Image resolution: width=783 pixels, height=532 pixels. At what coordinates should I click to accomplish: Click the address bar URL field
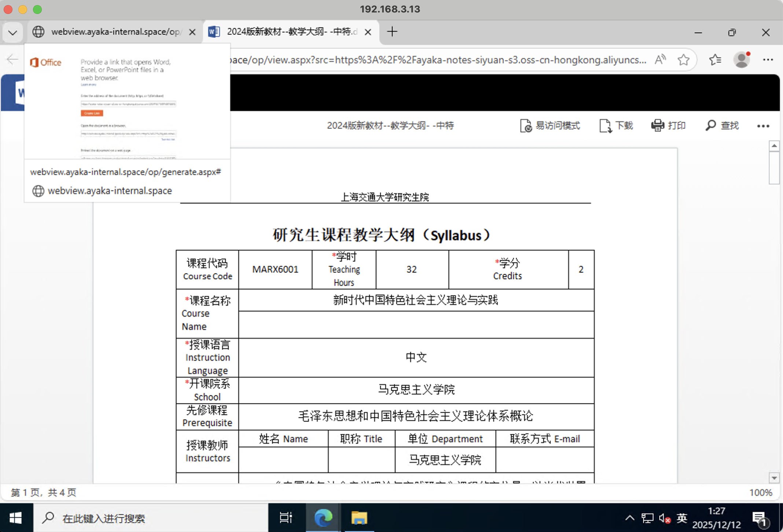pyautogui.click(x=436, y=60)
